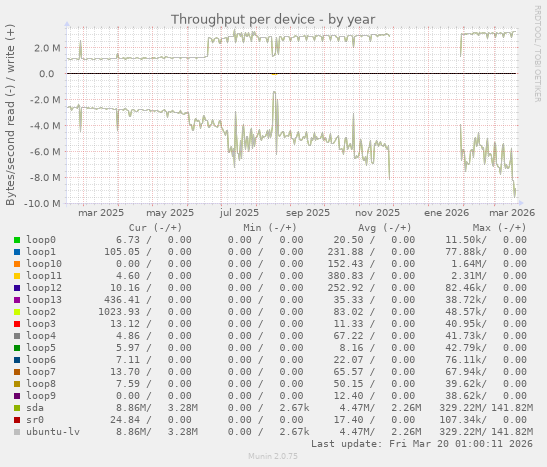Click the sda olive-green legend swatch
Image resolution: width=547 pixels, height=467 pixels.
click(17, 408)
